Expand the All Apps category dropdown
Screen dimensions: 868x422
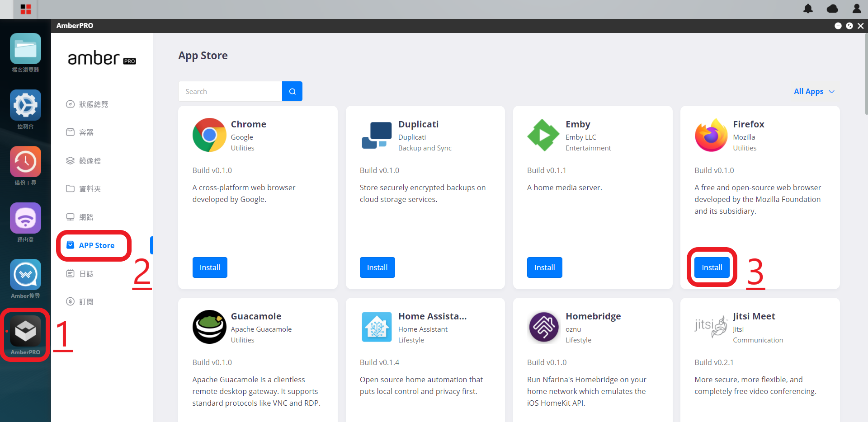pos(814,91)
